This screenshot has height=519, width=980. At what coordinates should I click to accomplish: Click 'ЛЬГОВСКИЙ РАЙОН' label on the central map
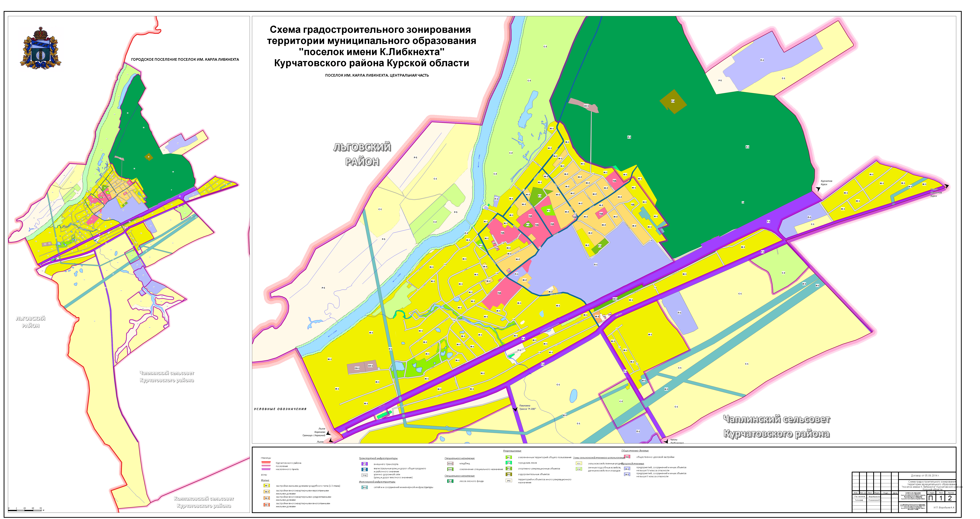[x=362, y=154]
